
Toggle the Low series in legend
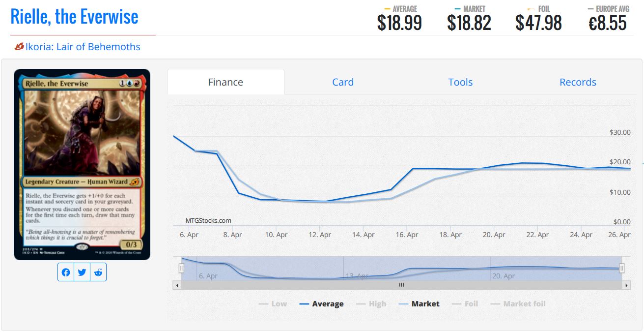pos(273,304)
